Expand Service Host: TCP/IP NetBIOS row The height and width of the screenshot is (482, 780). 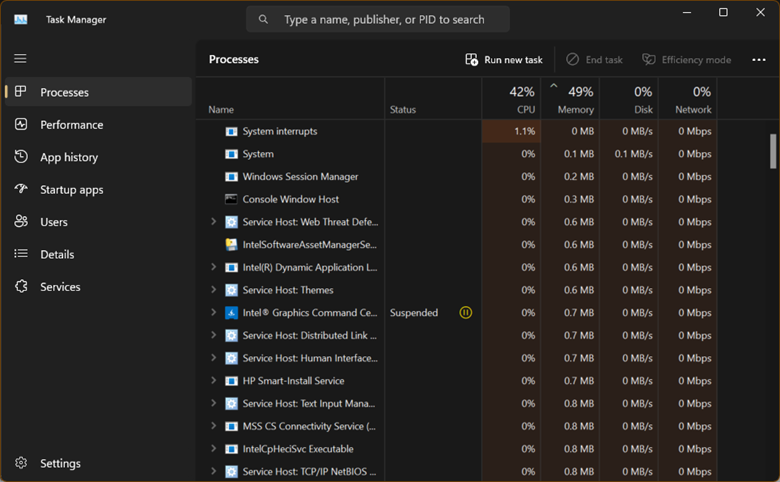pos(213,471)
